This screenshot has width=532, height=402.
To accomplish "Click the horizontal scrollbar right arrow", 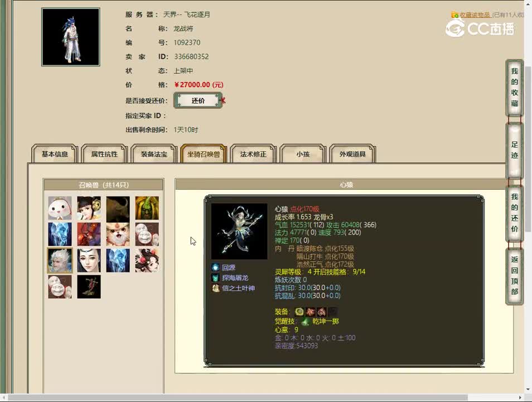I will coord(520,398).
